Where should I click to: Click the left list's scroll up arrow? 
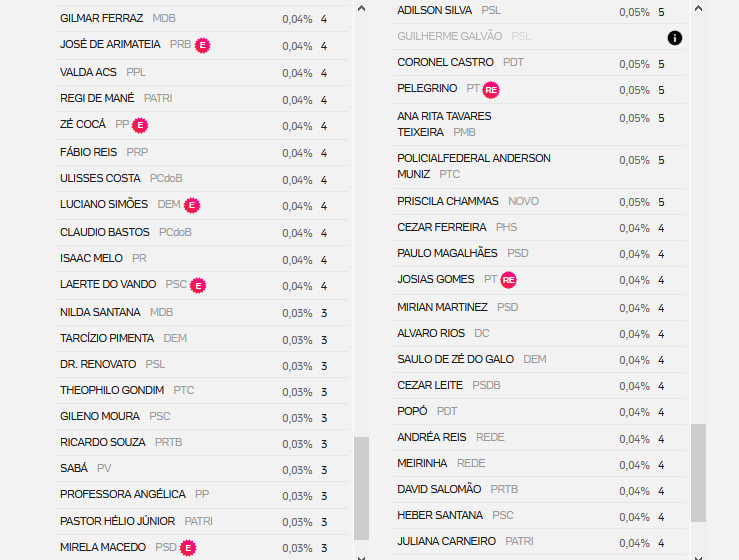pos(361,8)
